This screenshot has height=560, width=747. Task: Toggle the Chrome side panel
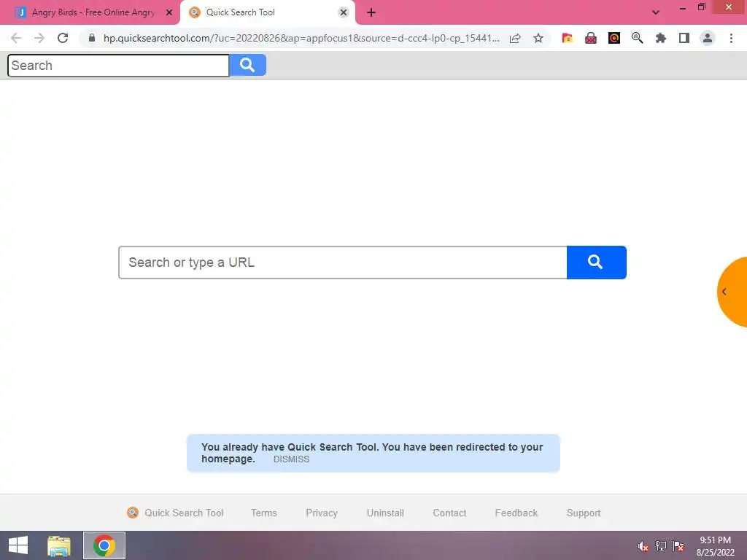[x=684, y=38]
